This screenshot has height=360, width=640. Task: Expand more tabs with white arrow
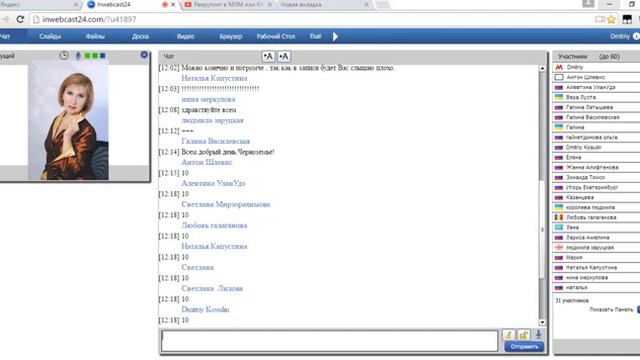(335, 36)
